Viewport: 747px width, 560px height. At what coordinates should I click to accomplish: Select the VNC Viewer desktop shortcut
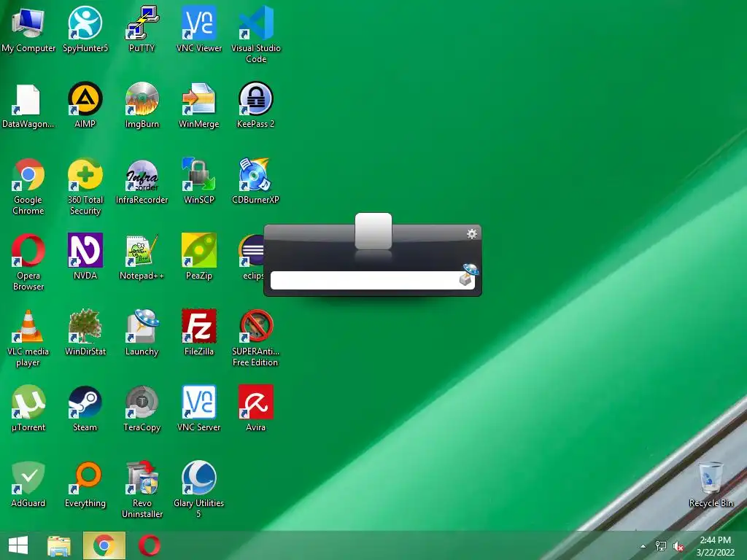point(199,29)
